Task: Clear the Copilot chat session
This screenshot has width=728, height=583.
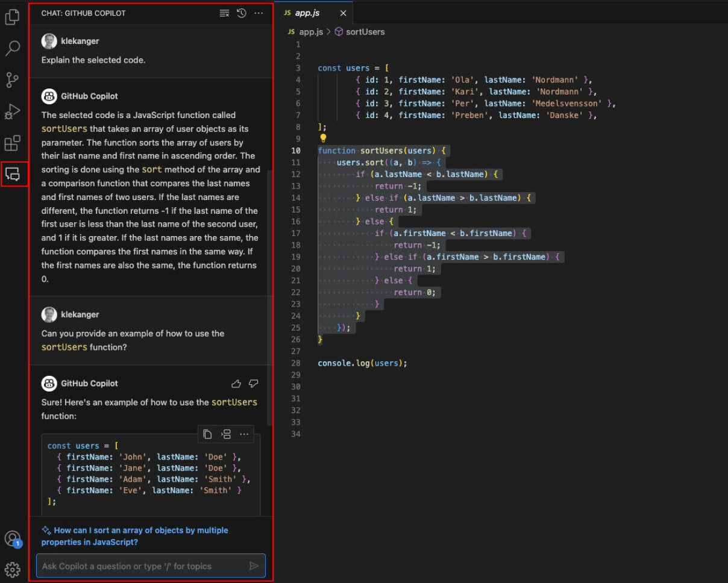Action: point(224,13)
